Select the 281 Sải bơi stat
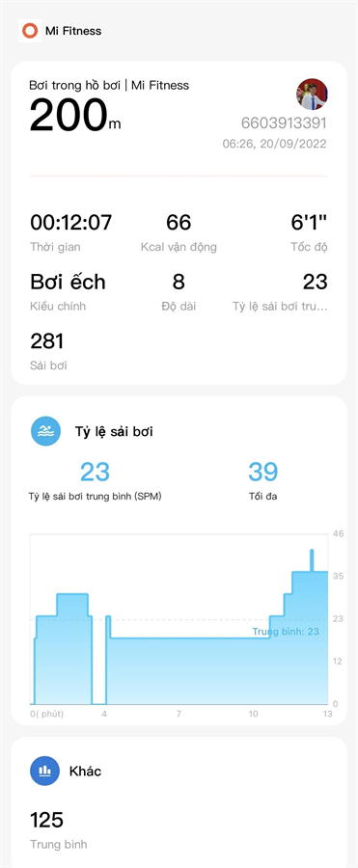This screenshot has height=868, width=358. click(47, 351)
